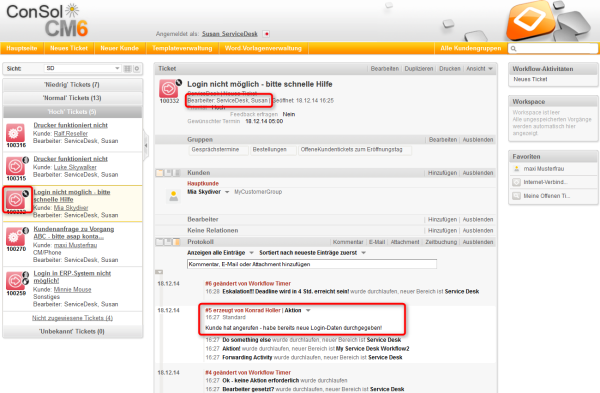Image resolution: width=600 pixels, height=393 pixels.
Task: Select ticket 100315 arrow icon
Action: [x=15, y=166]
